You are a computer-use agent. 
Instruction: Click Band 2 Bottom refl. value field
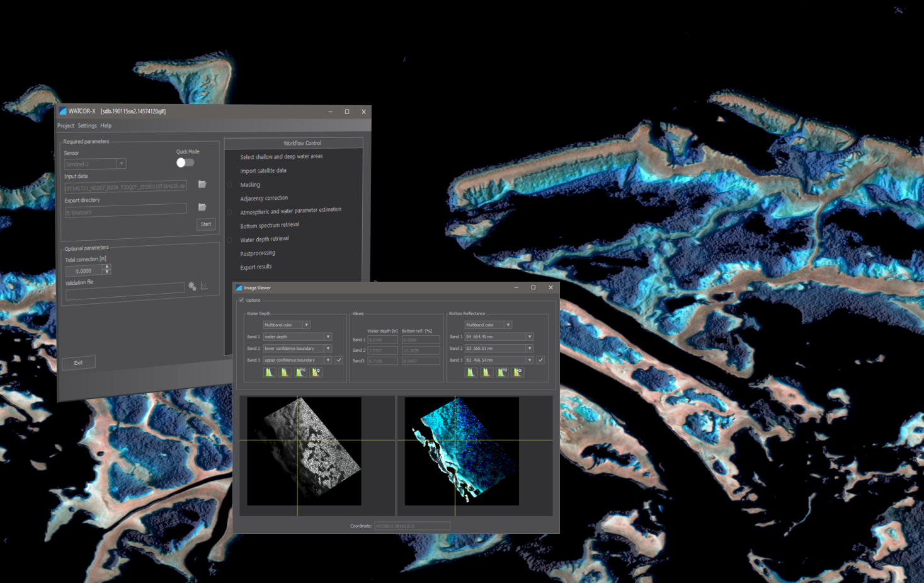click(x=421, y=350)
